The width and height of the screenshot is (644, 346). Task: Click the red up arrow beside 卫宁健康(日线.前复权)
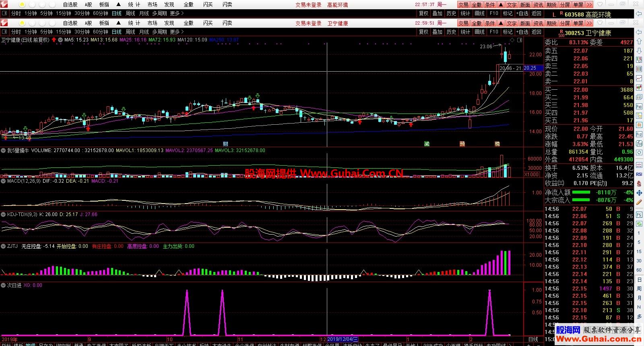click(54, 40)
